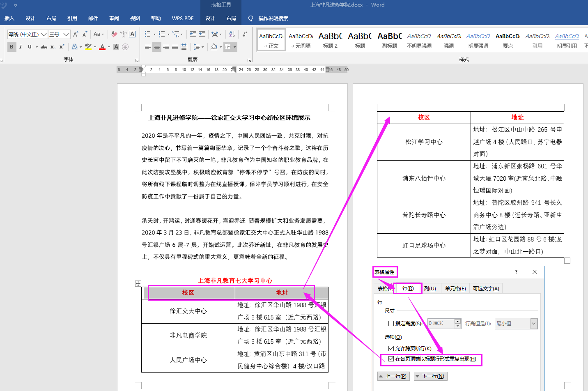Sort content with A-Z icon

(x=232, y=34)
